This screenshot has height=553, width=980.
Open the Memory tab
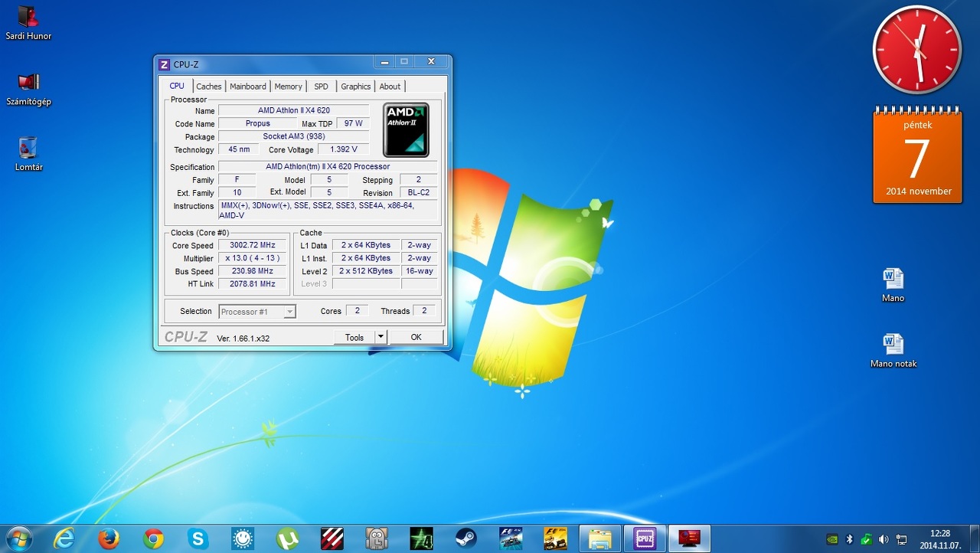(288, 87)
